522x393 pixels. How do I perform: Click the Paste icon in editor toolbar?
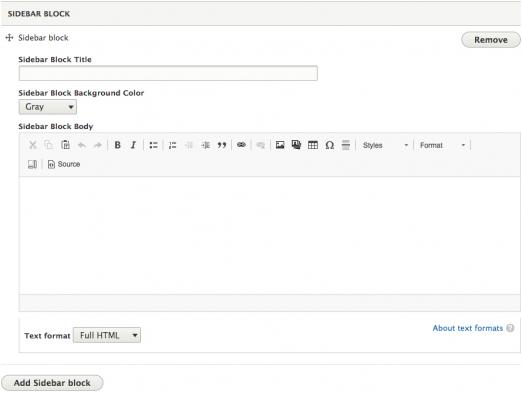pos(65,145)
